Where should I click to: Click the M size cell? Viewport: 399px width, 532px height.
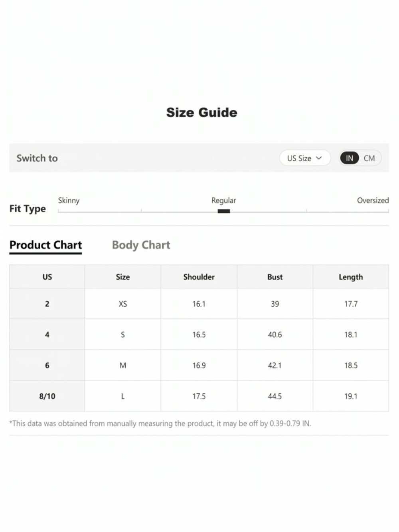tap(123, 365)
